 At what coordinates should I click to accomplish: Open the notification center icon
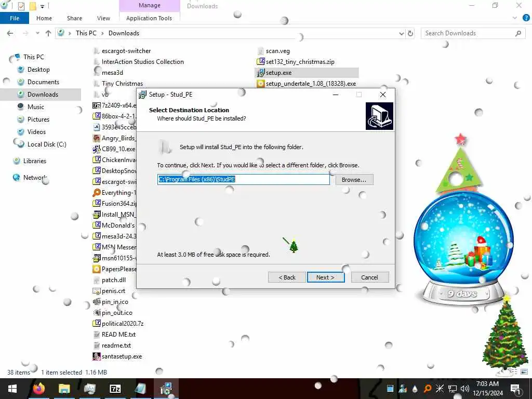(515, 389)
